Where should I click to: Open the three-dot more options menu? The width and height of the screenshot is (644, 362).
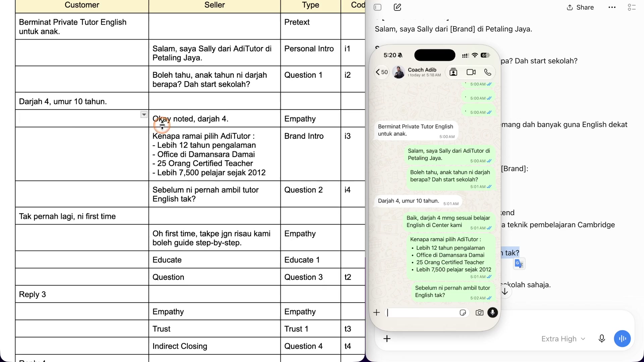(x=612, y=7)
